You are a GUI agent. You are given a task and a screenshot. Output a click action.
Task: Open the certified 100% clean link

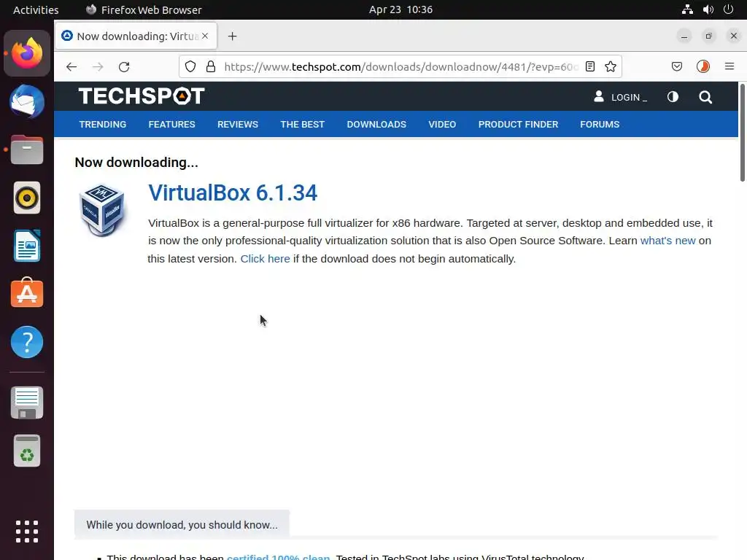pos(278,556)
